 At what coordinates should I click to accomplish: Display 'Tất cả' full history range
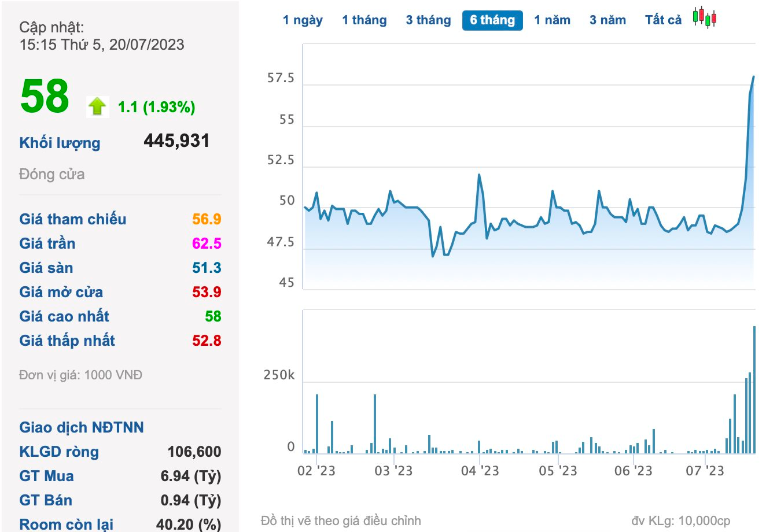coord(663,20)
